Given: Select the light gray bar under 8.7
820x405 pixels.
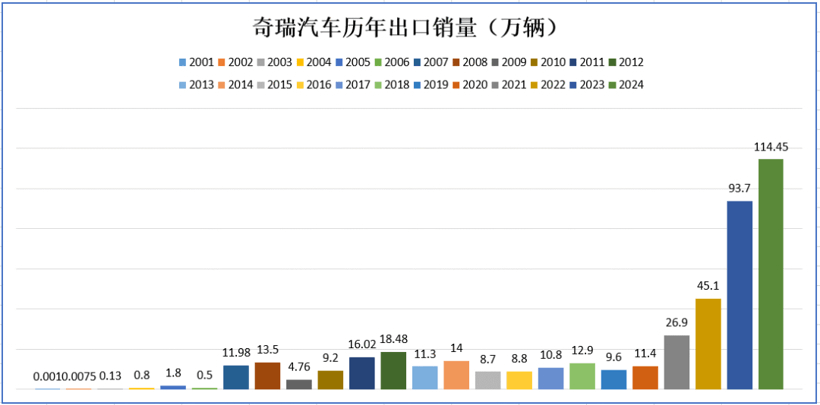Looking at the screenshot, I should click(x=488, y=380).
